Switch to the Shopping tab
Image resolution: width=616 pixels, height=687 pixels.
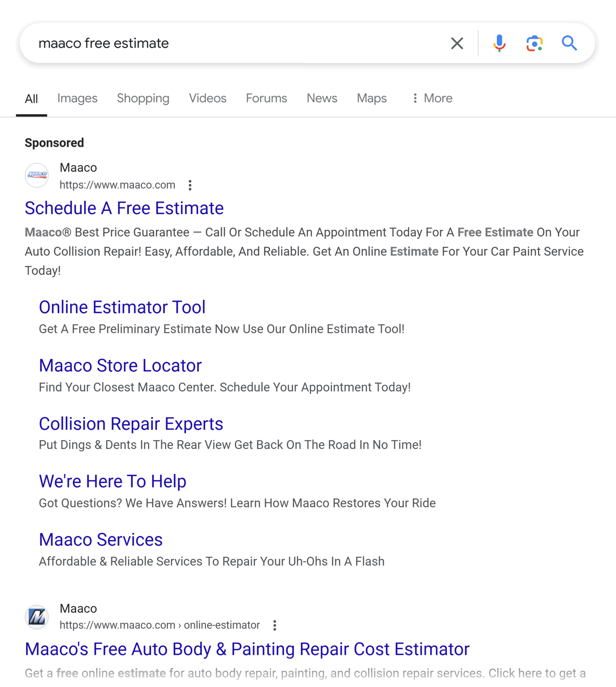point(143,98)
